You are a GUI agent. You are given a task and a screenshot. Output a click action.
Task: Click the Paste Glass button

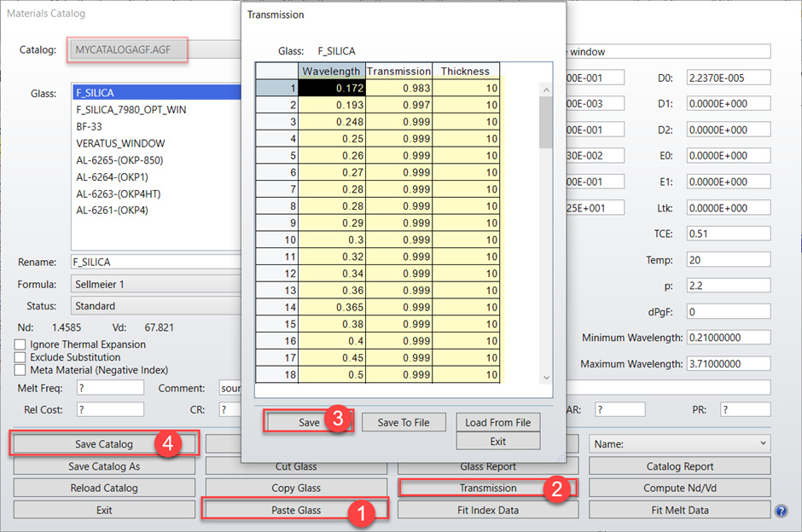pyautogui.click(x=295, y=508)
